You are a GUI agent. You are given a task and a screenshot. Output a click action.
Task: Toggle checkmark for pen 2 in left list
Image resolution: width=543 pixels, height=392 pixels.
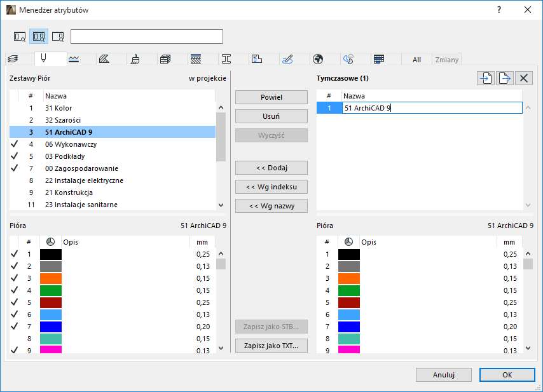pos(14,266)
